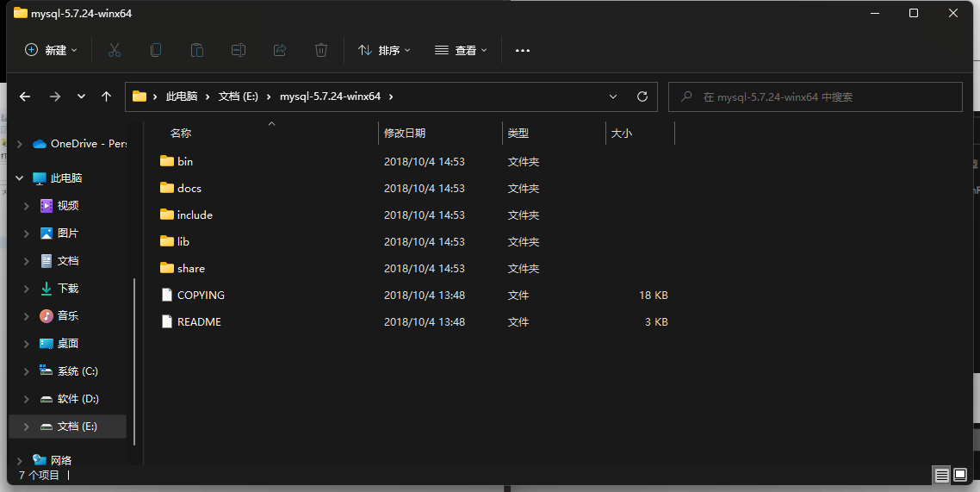Viewport: 980px width, 492px height.
Task: Open the three-dot See more menu
Action: [x=523, y=50]
